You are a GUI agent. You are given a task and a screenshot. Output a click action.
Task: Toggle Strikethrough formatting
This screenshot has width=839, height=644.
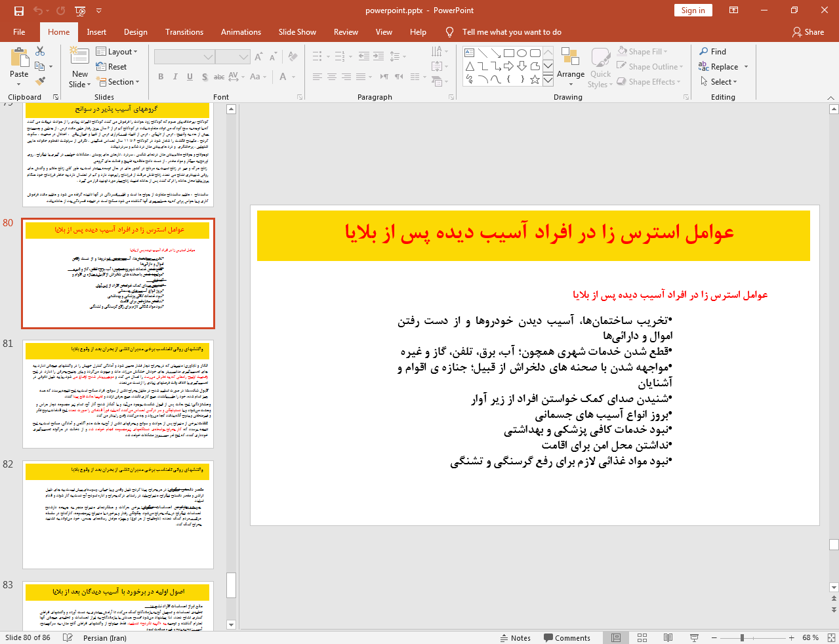coord(219,77)
